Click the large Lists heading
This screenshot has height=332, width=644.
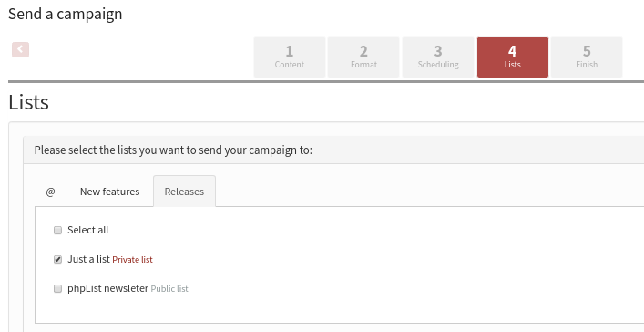point(29,102)
